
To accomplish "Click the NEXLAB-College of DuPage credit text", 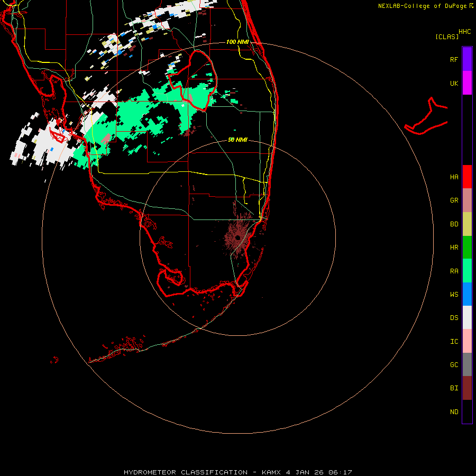I will click(x=422, y=6).
